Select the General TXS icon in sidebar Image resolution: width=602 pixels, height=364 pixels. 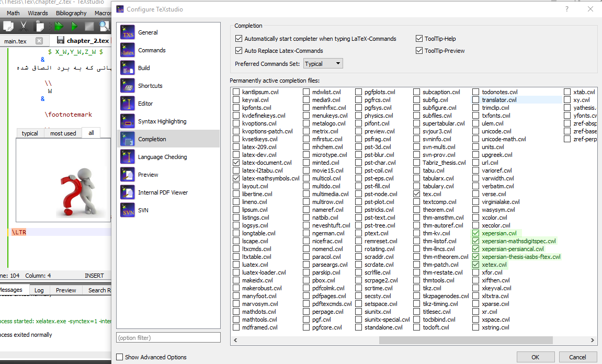128,32
